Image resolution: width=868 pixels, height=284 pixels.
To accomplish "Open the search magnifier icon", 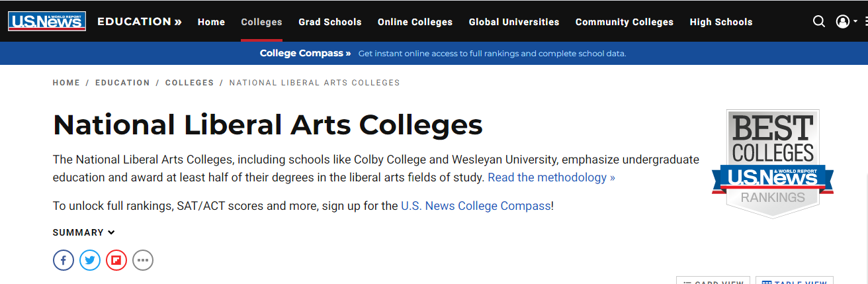I will (819, 22).
